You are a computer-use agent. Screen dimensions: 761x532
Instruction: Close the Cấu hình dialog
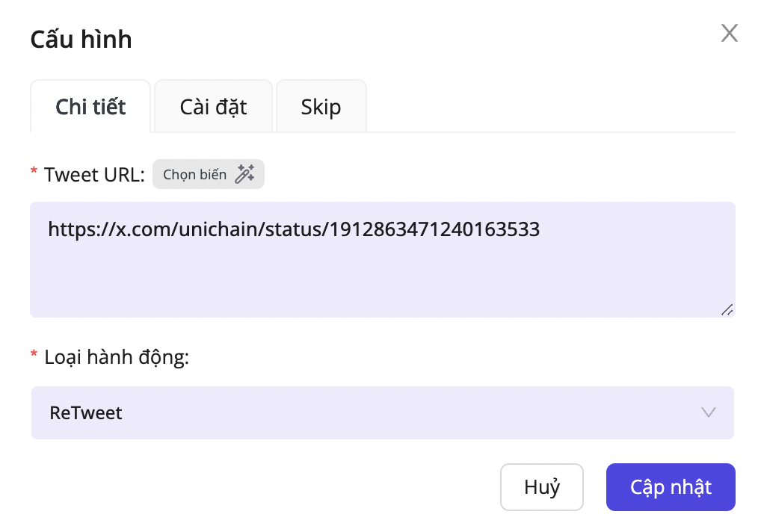pos(729,33)
